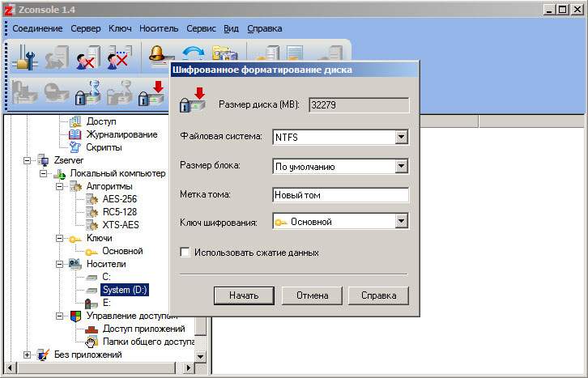
Task: Collapse the Управление доступом node
Action: 60,316
